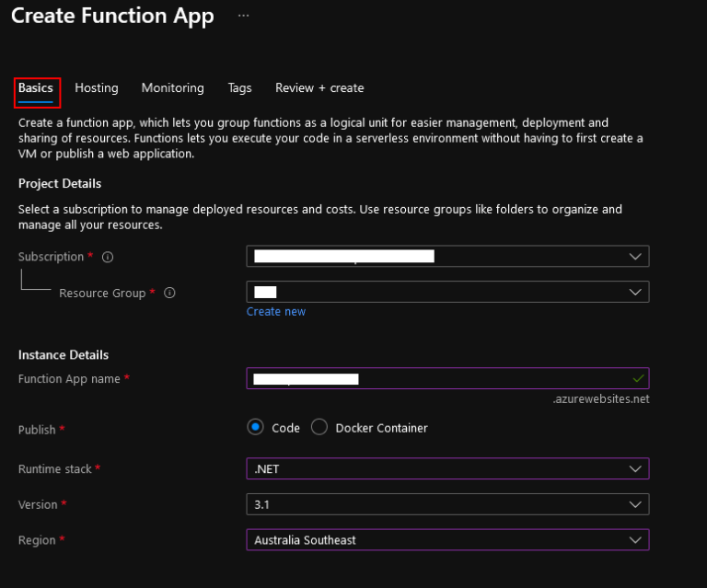Click inside the Function App name field
Viewport: 707px width, 588px height.
447,378
